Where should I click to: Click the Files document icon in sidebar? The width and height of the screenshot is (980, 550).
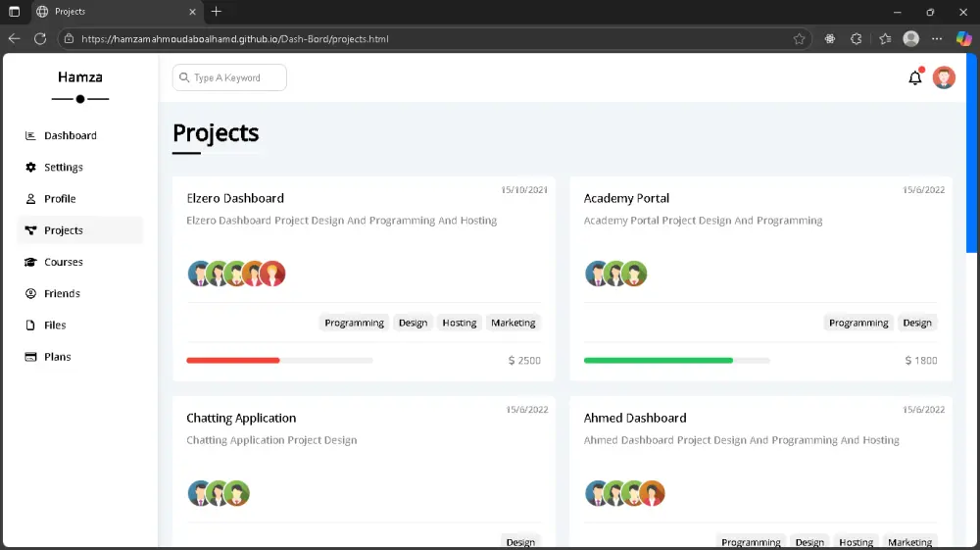(30, 325)
